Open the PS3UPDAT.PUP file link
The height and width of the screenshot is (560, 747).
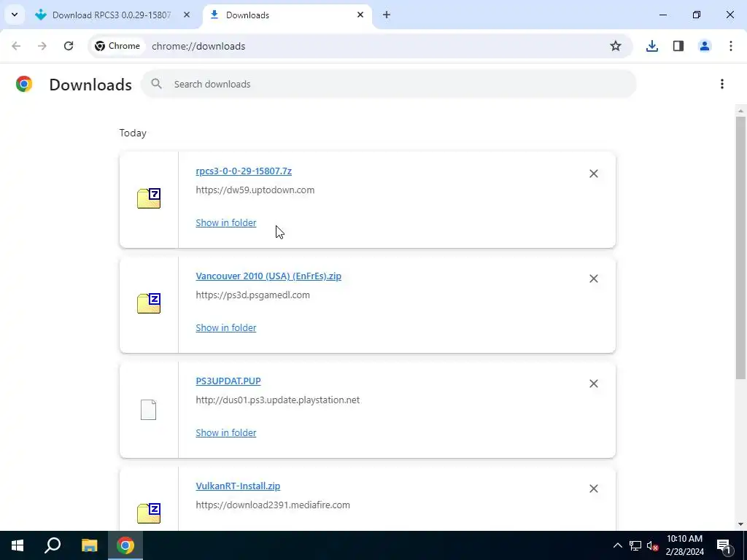click(228, 381)
